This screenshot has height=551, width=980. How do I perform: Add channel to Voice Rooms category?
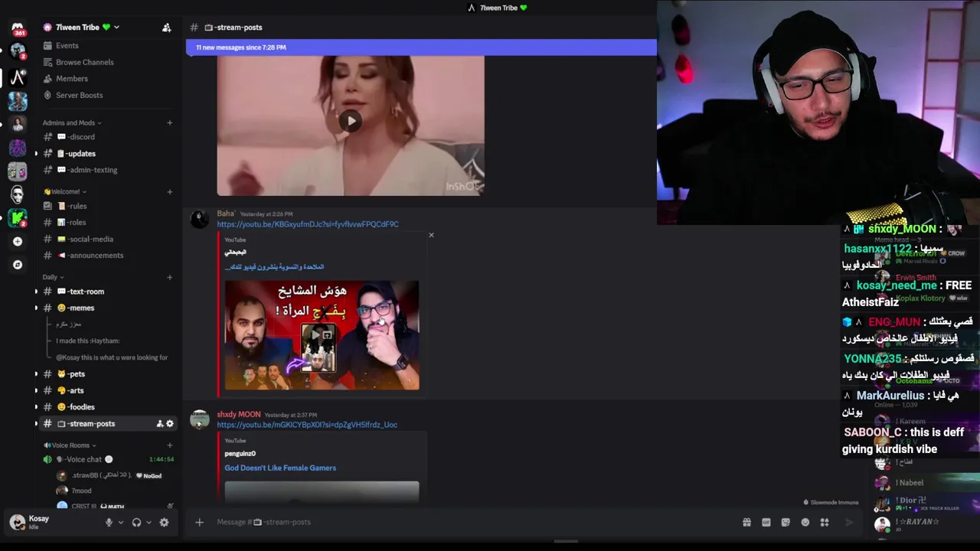tap(169, 445)
